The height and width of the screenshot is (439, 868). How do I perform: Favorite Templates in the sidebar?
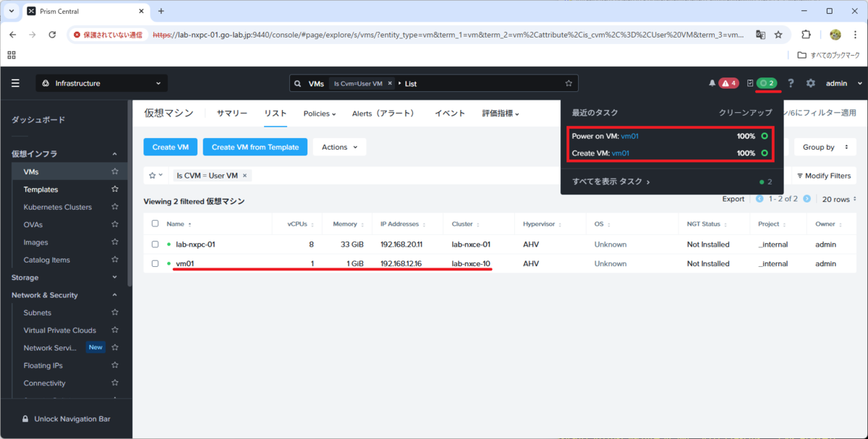114,189
